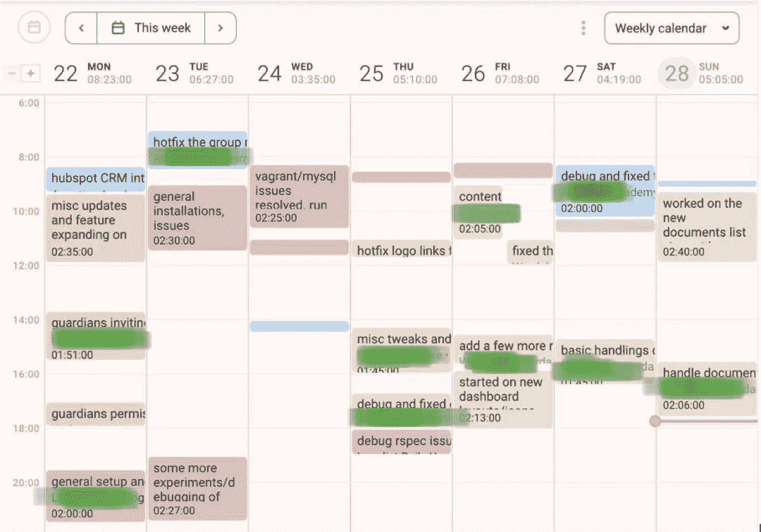Open the three-dot options menu

[x=583, y=28]
